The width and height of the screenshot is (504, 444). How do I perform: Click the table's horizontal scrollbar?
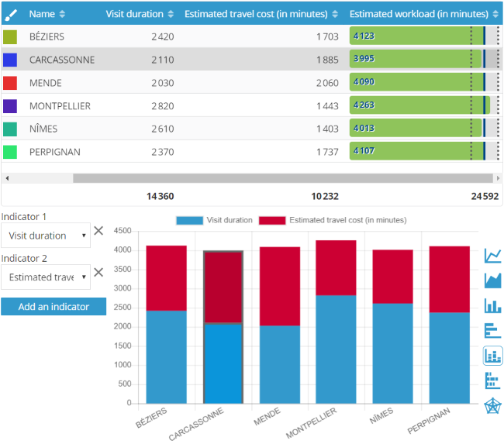279,178
